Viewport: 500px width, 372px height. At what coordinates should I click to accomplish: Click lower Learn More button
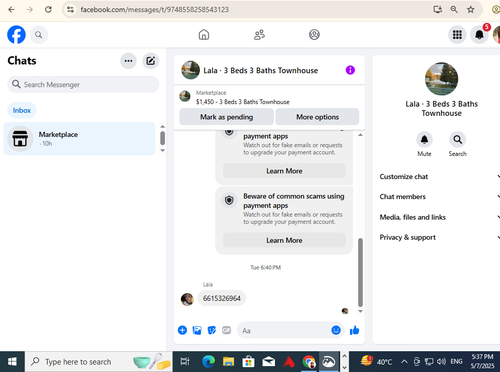(284, 240)
